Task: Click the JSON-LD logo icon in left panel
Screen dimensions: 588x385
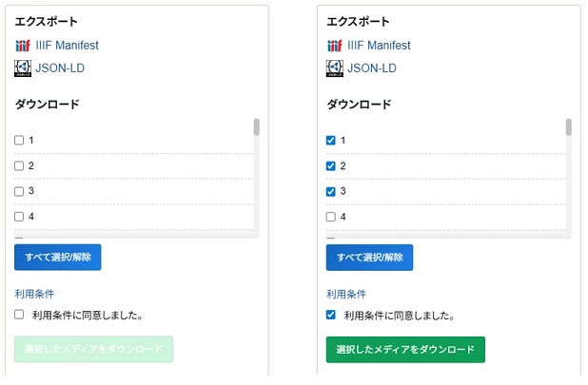Action: coord(23,68)
